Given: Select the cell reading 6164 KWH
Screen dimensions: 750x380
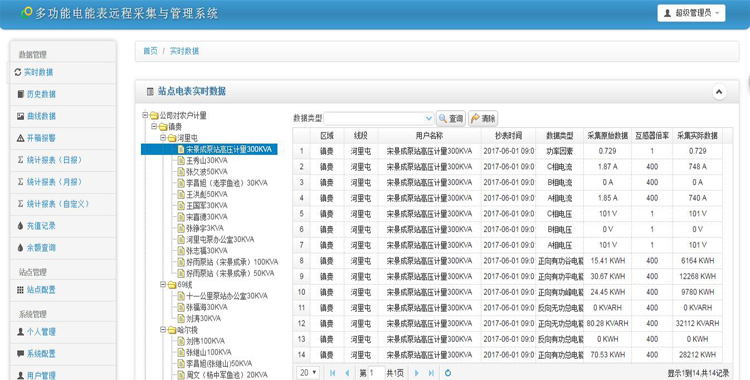Looking at the screenshot, I should click(697, 261).
